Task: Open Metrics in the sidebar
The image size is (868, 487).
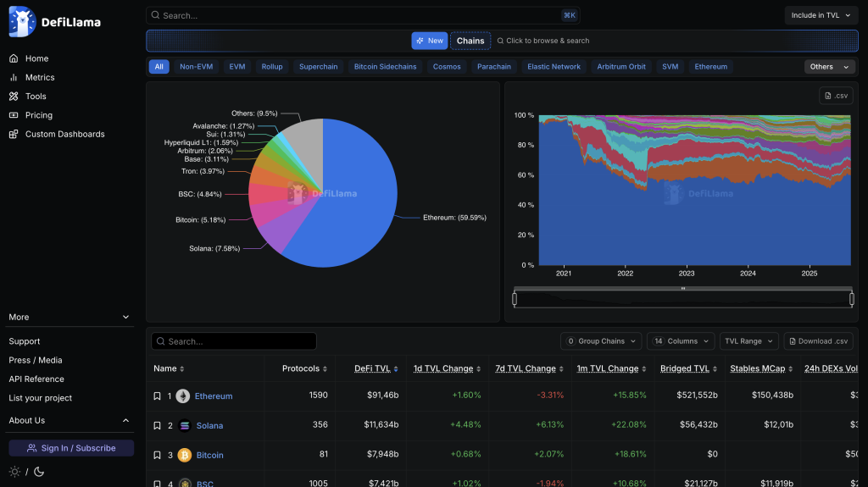Action: (x=40, y=77)
